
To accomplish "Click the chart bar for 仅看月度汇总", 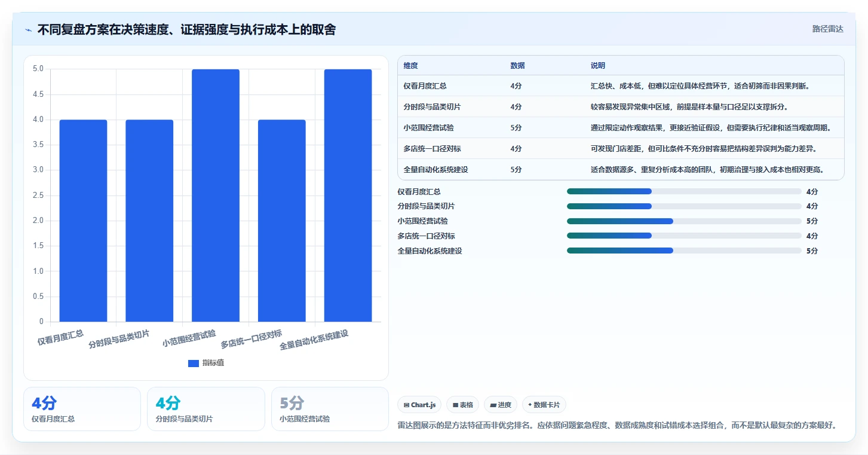I will 83,221.
